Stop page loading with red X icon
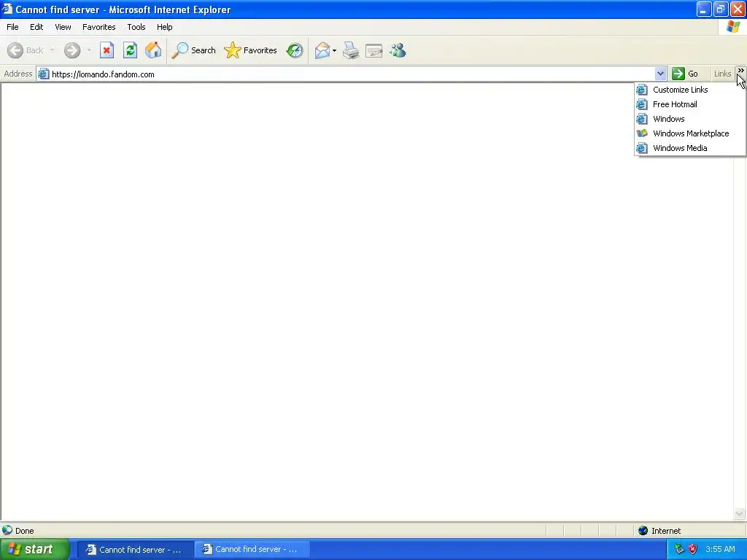747x560 pixels. click(107, 50)
